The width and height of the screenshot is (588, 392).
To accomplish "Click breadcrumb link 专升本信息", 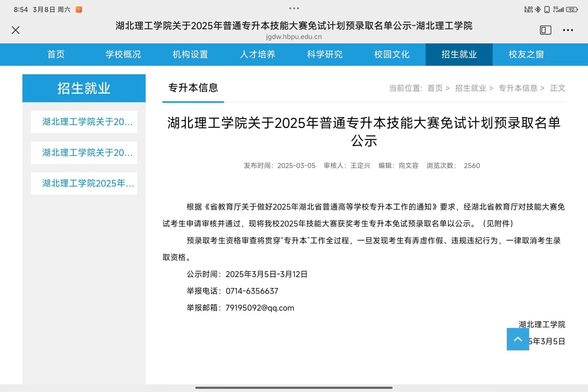I will pyautogui.click(x=518, y=88).
